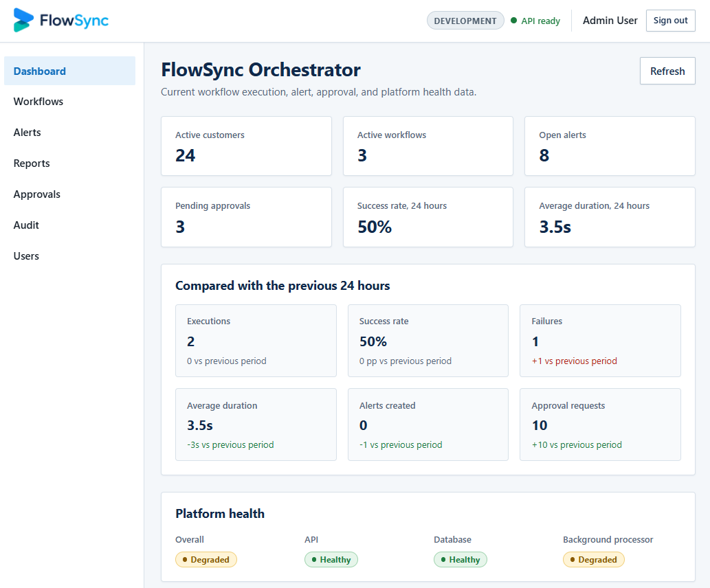Click the Success rate comparison tile
Screen dimensions: 710x588
[x=428, y=341]
